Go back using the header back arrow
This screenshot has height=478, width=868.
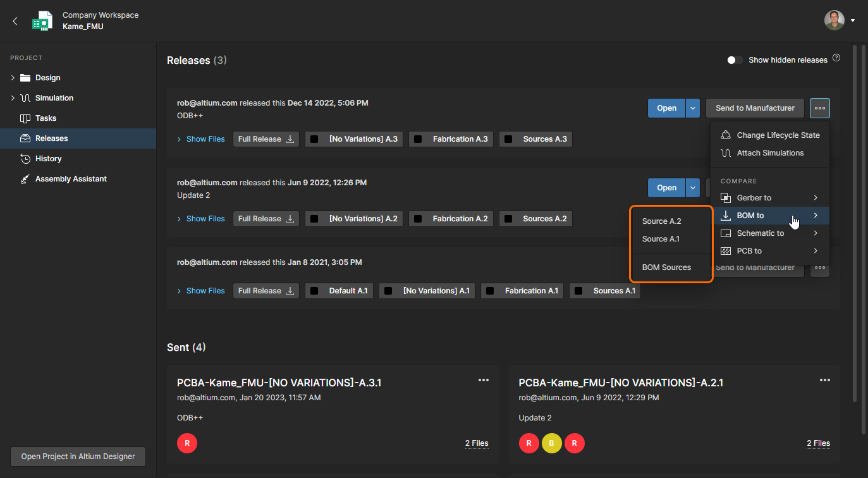pyautogui.click(x=15, y=21)
